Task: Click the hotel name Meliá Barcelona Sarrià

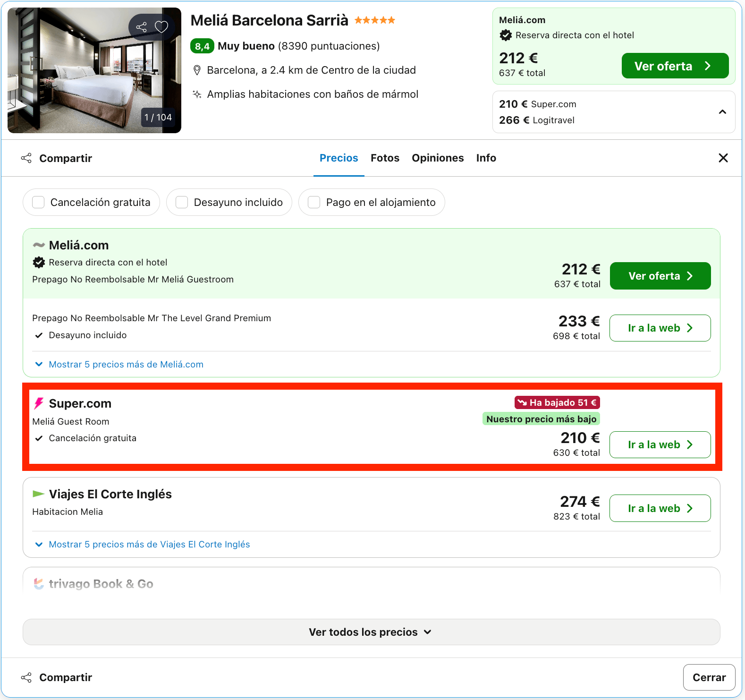Action: (270, 20)
